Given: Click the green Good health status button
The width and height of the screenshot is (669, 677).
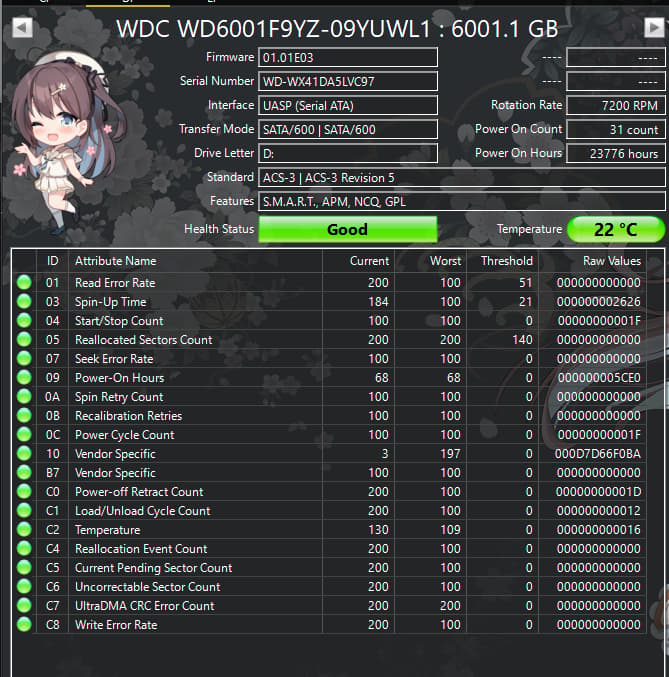Looking at the screenshot, I should pyautogui.click(x=348, y=229).
